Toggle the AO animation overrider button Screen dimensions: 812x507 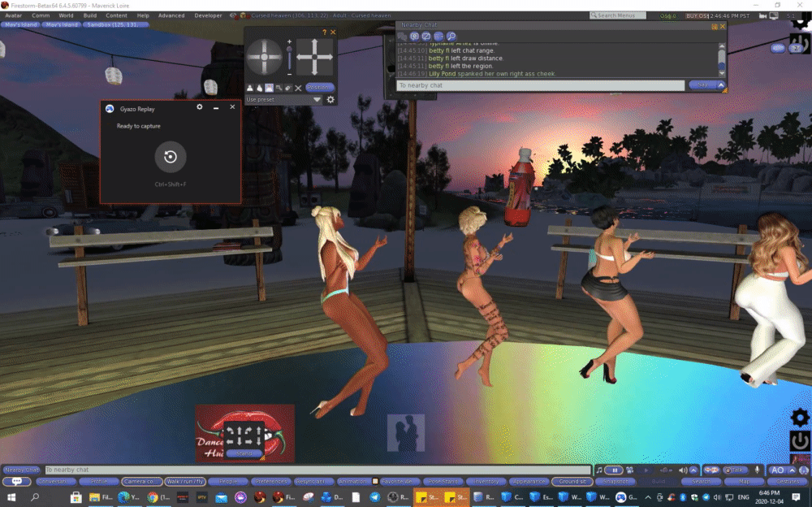click(x=777, y=470)
